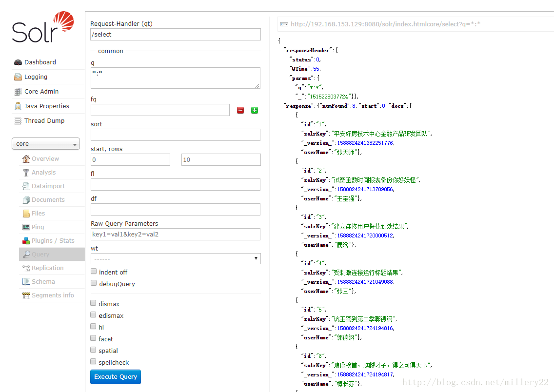Click the Thread Dump icon

click(18, 121)
